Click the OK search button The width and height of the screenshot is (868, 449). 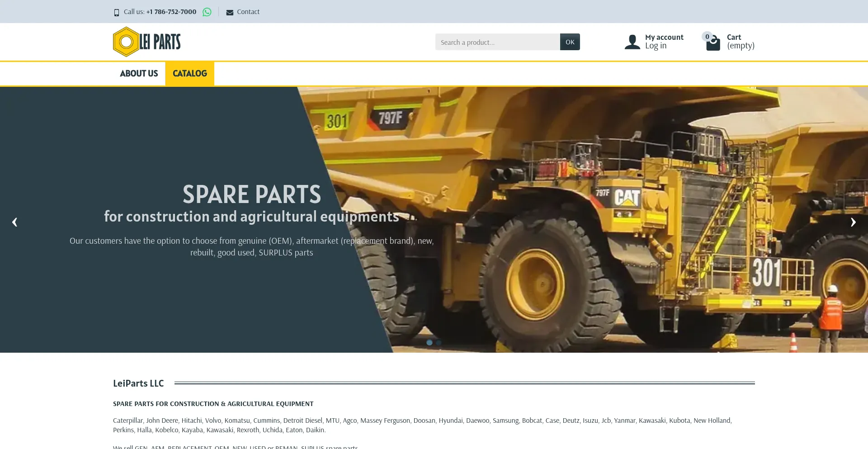[x=570, y=42]
